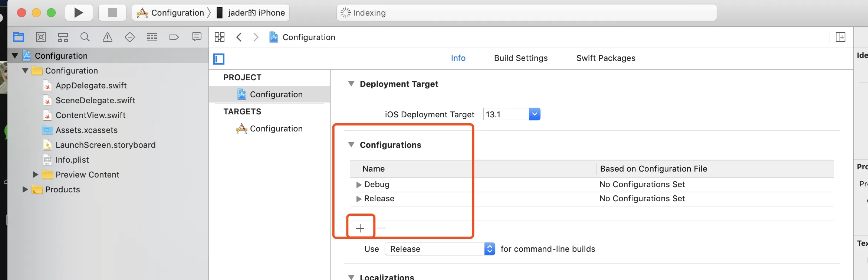The width and height of the screenshot is (868, 280).
Task: Switch to the Build Settings tab
Action: (521, 58)
